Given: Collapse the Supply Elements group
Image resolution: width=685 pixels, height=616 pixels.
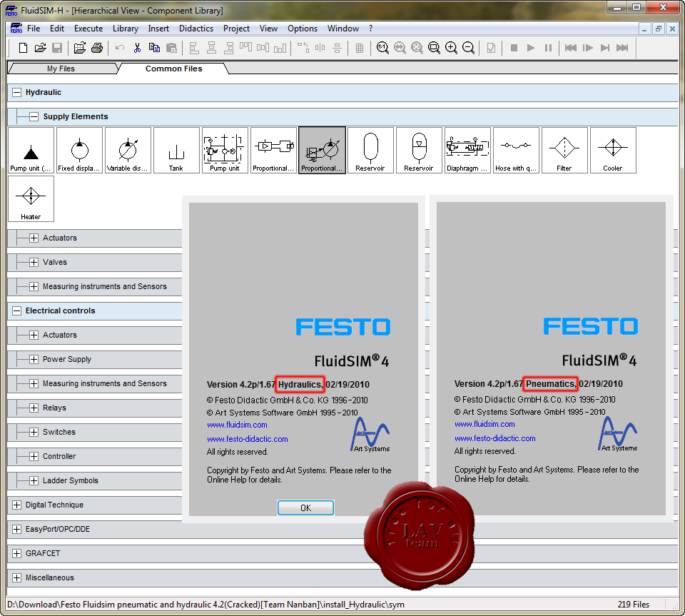Looking at the screenshot, I should click(x=34, y=116).
